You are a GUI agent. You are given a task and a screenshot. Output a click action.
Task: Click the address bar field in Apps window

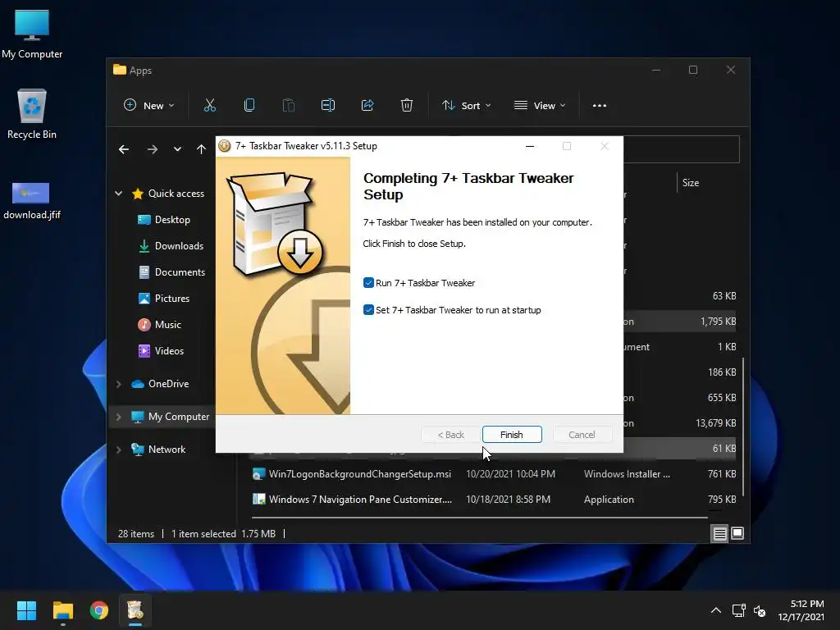[682, 149]
